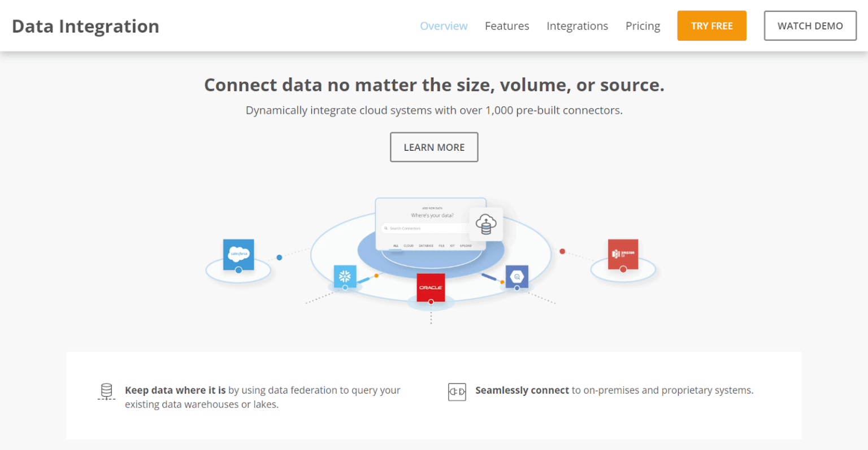Select the Salesforce connector icon
The height and width of the screenshot is (450, 868).
238,255
